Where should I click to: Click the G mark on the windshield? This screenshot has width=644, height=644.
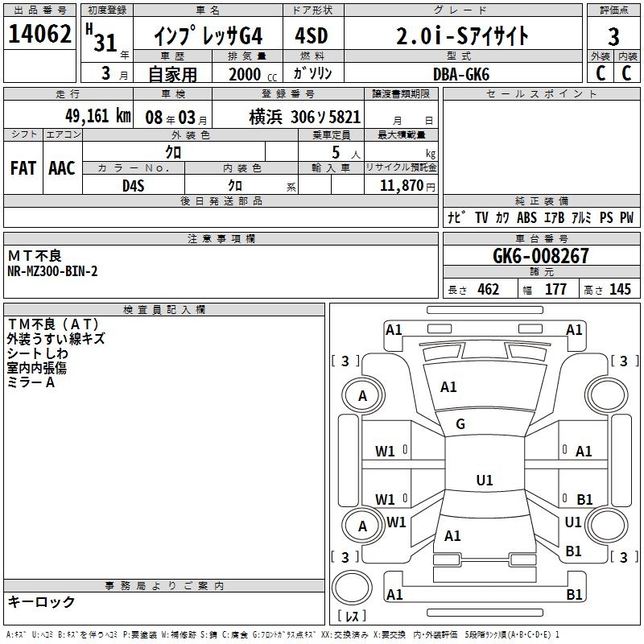click(460, 424)
